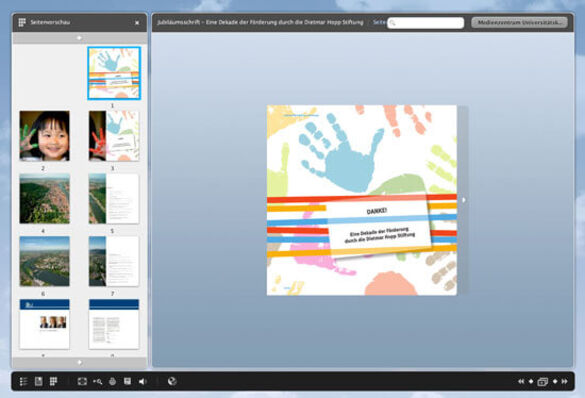The image size is (585, 398).
Task: Open the go-to-page icon in navigation controls
Action: pyautogui.click(x=543, y=381)
